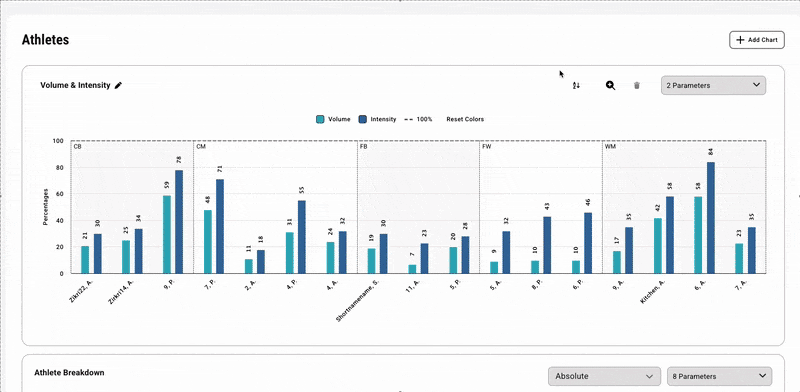Click the magnifier zoom icon
The image size is (800, 392).
(610, 86)
